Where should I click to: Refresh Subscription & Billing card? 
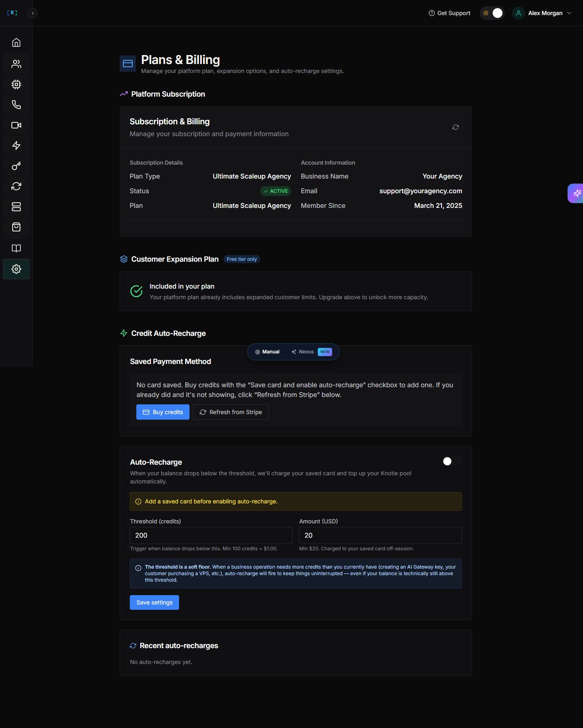455,127
